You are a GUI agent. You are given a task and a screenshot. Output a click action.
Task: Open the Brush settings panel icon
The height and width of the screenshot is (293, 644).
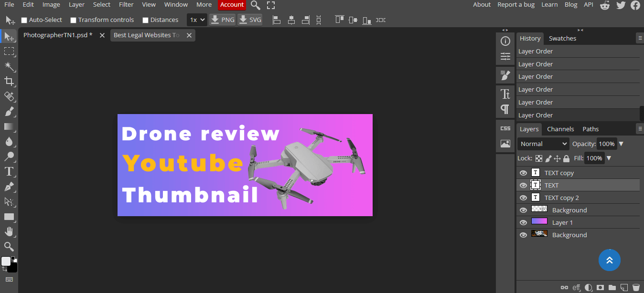(505, 75)
